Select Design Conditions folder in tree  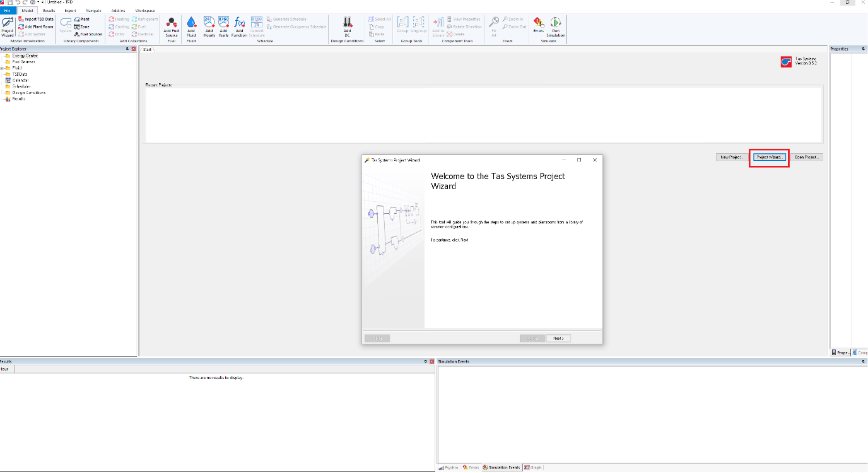click(x=28, y=93)
